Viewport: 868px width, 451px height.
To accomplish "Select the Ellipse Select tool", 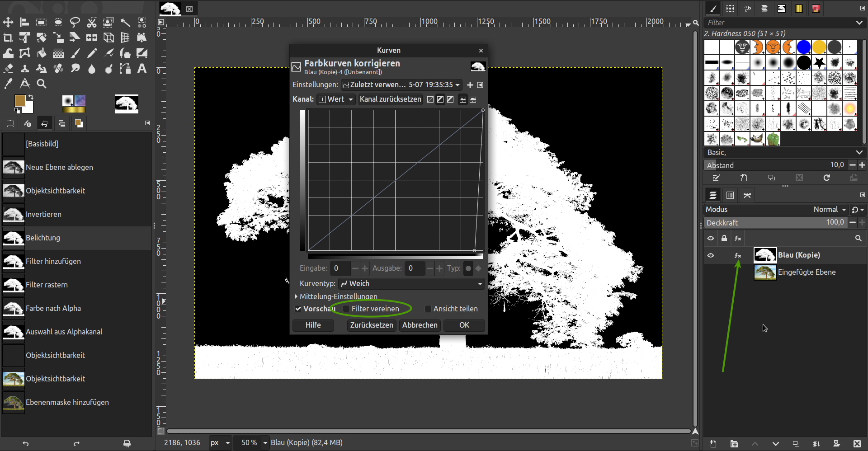I will click(x=58, y=22).
